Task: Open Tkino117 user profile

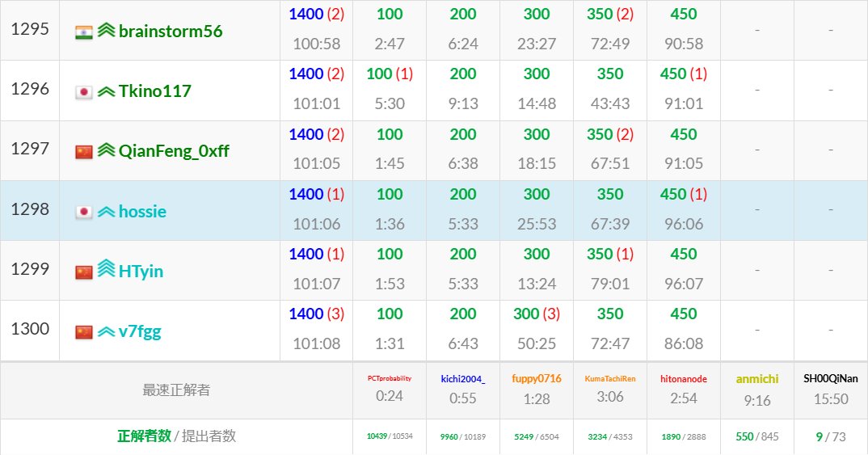Action: point(155,91)
